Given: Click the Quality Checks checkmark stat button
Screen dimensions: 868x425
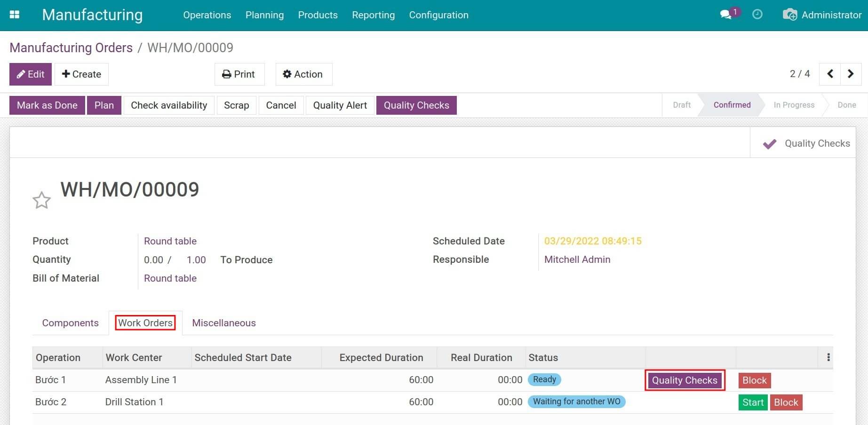Looking at the screenshot, I should coord(805,143).
